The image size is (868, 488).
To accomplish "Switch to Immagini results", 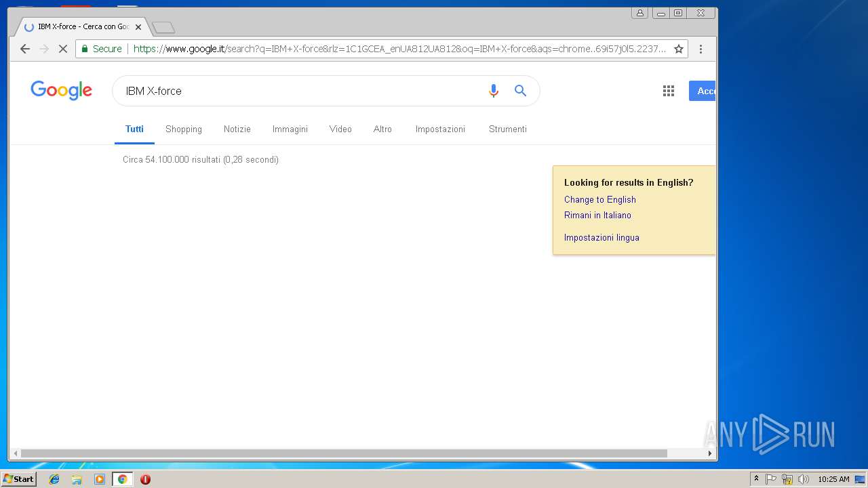I will pyautogui.click(x=290, y=129).
